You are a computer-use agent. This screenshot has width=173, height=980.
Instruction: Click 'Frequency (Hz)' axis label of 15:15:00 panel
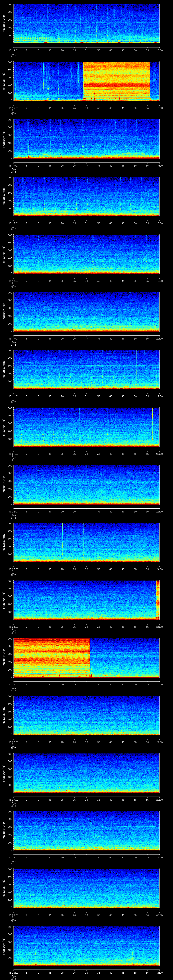pos(4,81)
